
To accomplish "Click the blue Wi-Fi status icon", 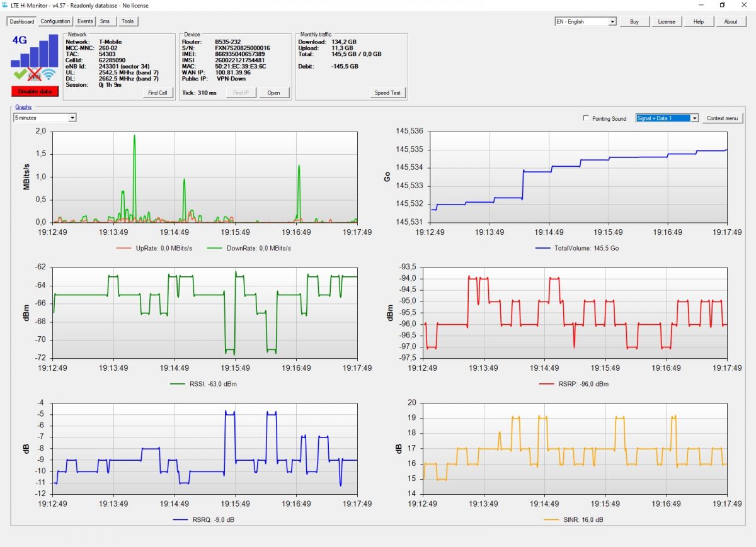I will tap(50, 75).
